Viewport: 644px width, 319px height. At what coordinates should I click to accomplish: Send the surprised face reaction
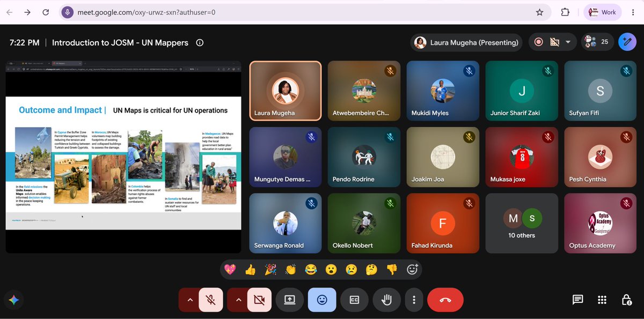tap(331, 269)
